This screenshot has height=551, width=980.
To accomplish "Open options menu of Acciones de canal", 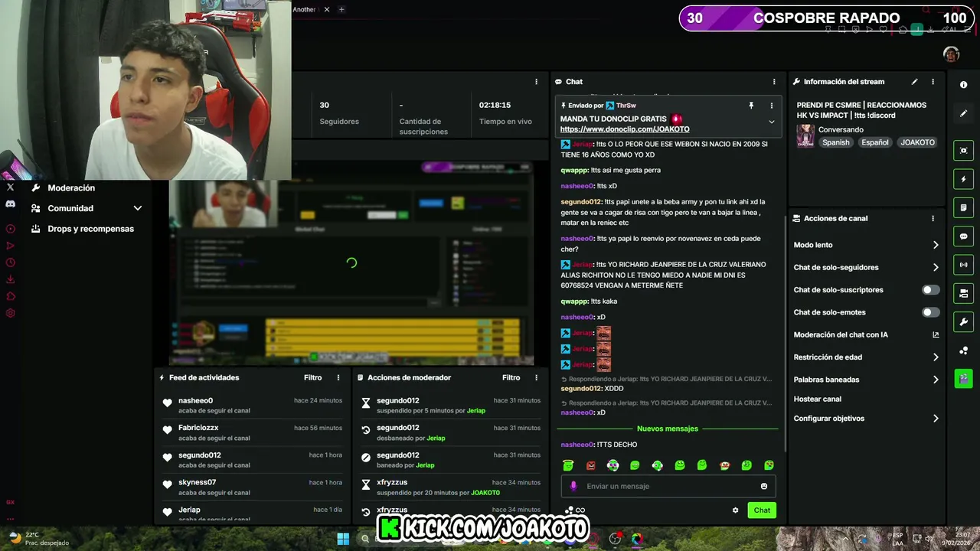I will [x=933, y=218].
